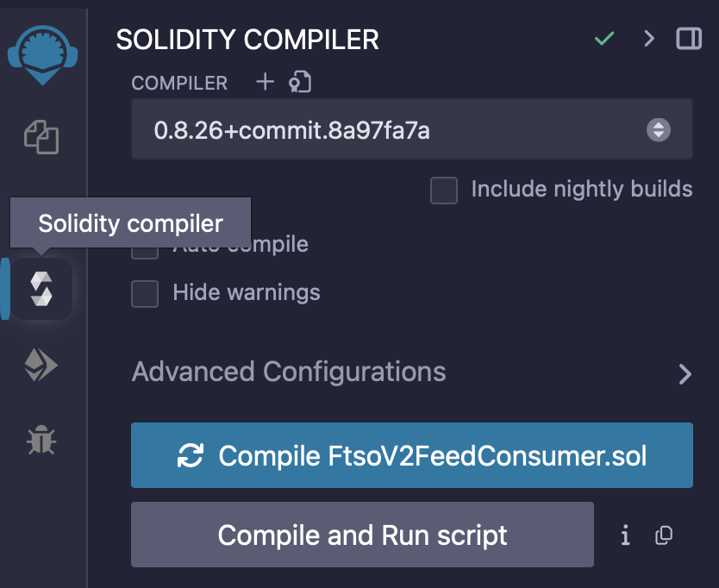Select the Solidity compiler sidebar icon

41,289
